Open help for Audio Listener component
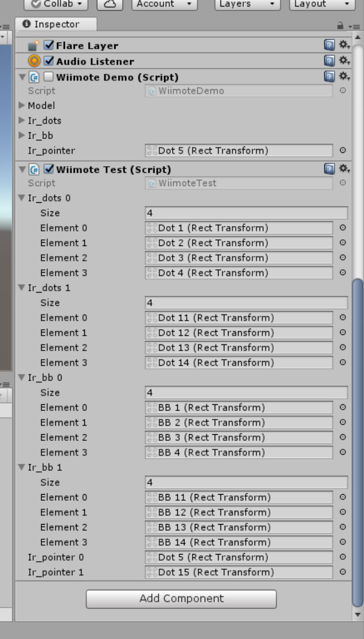Image resolution: width=364 pixels, height=639 pixels. tap(329, 61)
